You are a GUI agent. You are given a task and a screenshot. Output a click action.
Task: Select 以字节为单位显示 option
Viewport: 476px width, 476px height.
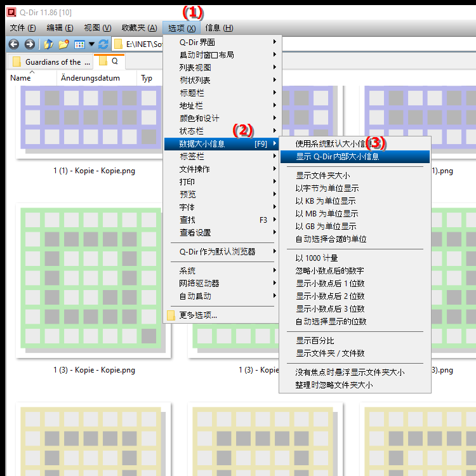coord(355,188)
